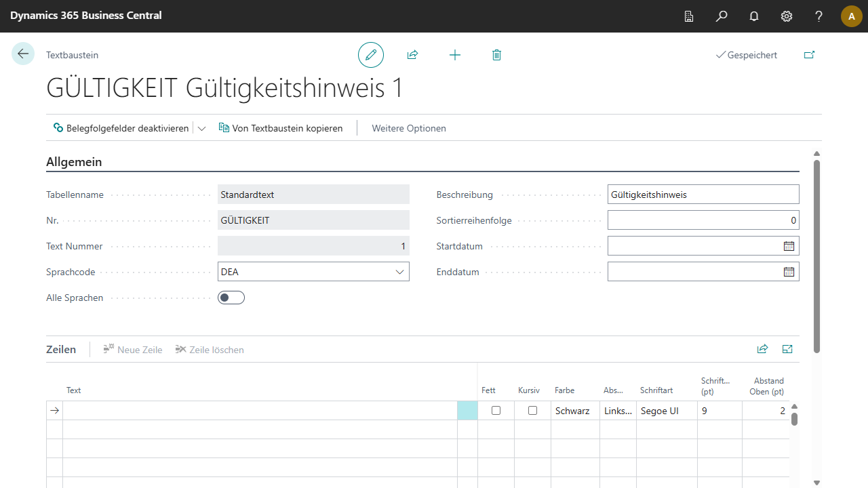Toggle the Alle Sprachen switch

click(231, 298)
